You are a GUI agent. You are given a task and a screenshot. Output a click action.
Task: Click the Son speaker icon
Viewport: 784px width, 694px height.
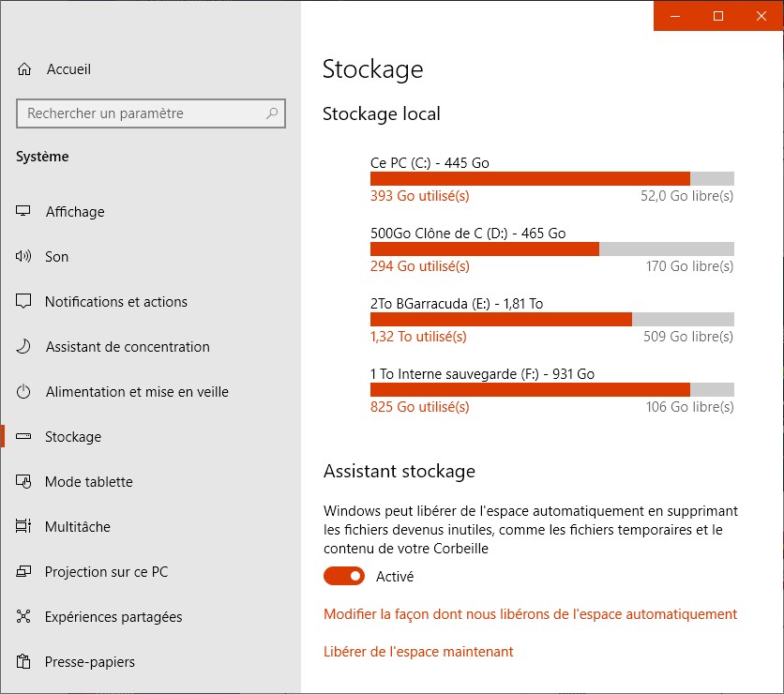[x=24, y=257]
